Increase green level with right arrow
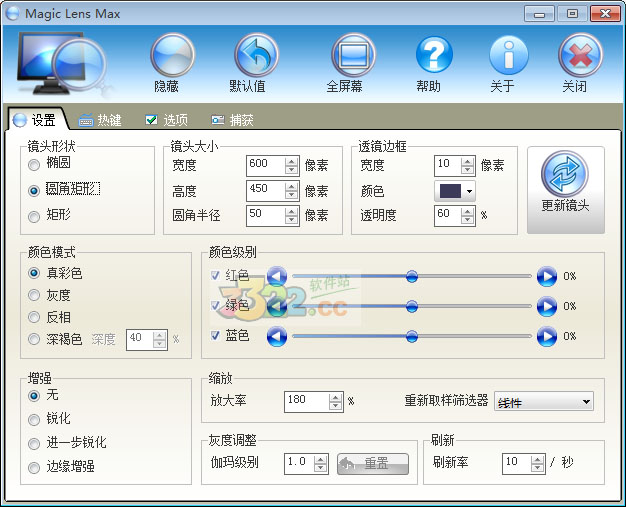 click(x=547, y=306)
